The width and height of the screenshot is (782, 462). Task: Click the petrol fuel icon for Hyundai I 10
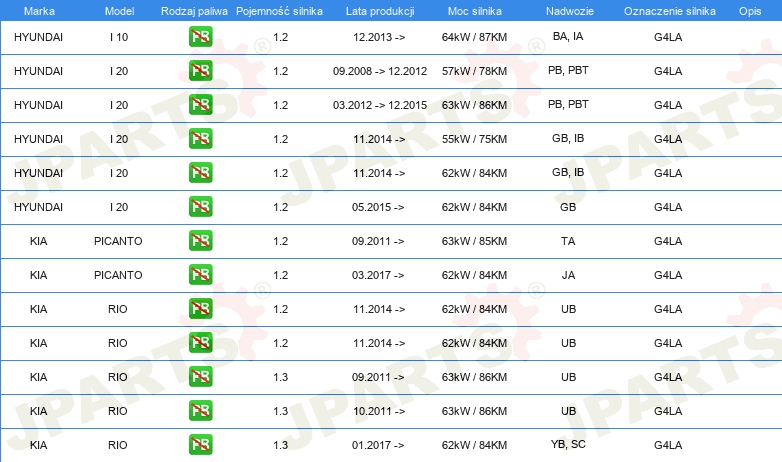click(200, 37)
